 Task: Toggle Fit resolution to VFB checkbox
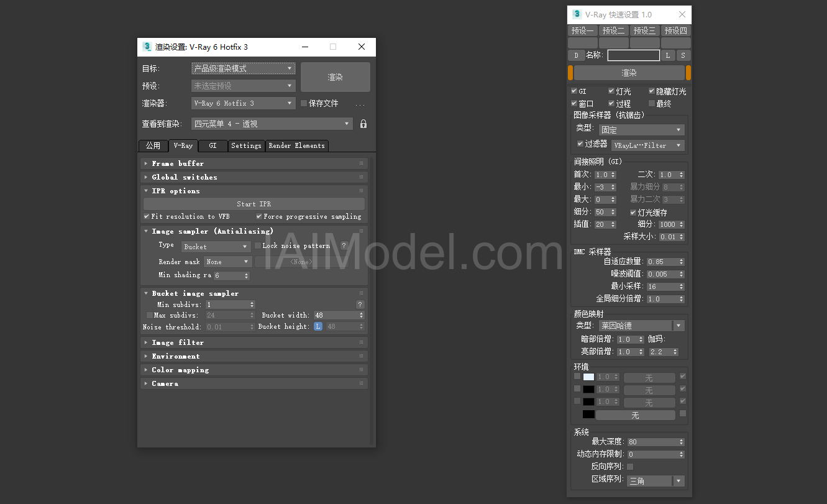coord(147,216)
